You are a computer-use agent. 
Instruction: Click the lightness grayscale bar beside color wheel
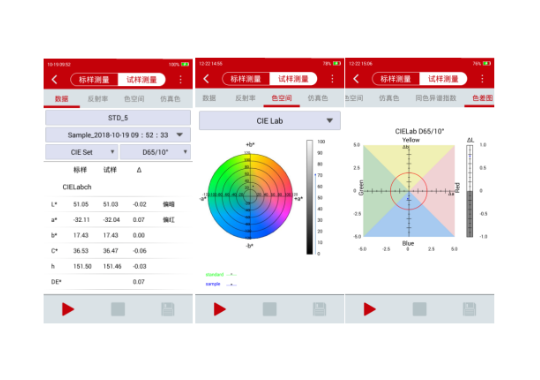point(310,197)
